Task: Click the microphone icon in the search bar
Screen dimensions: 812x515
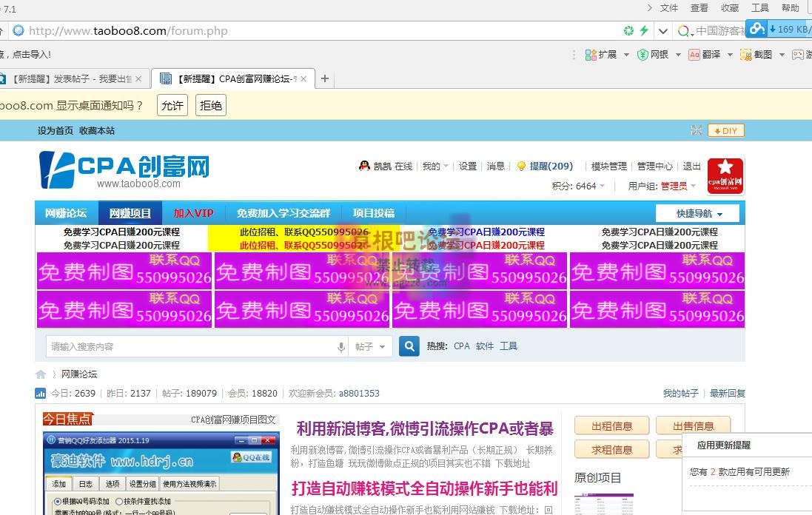Action: [340, 346]
